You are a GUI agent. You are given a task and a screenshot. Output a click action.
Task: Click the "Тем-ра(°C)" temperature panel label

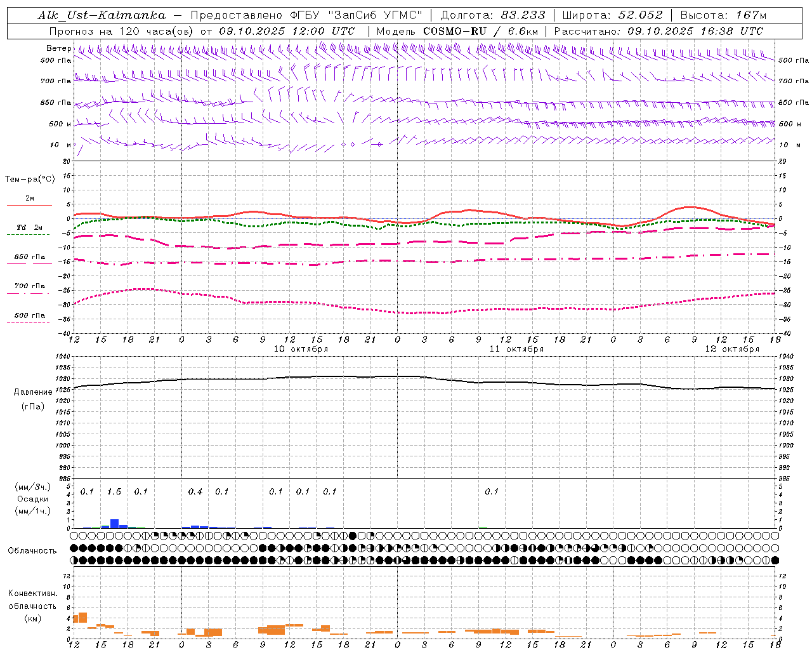(30, 180)
